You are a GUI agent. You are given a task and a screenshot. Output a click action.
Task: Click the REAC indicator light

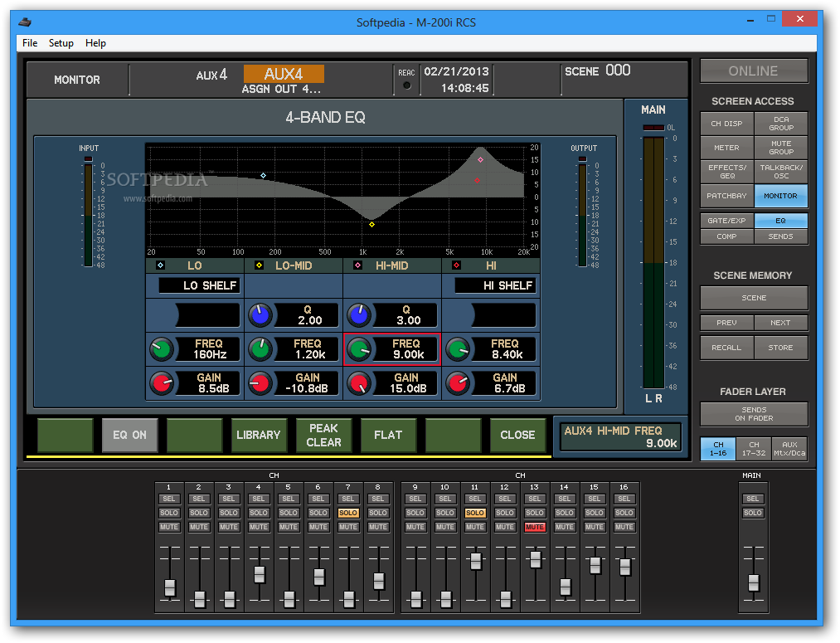(x=407, y=85)
